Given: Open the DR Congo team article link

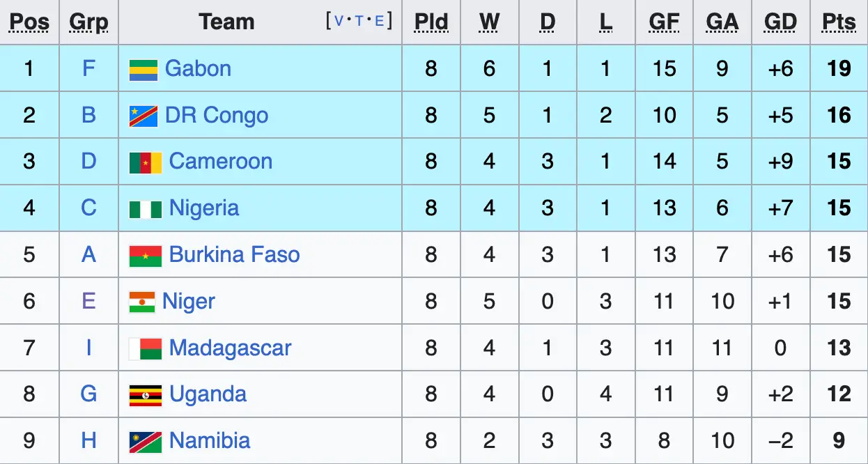Looking at the screenshot, I should point(215,115).
